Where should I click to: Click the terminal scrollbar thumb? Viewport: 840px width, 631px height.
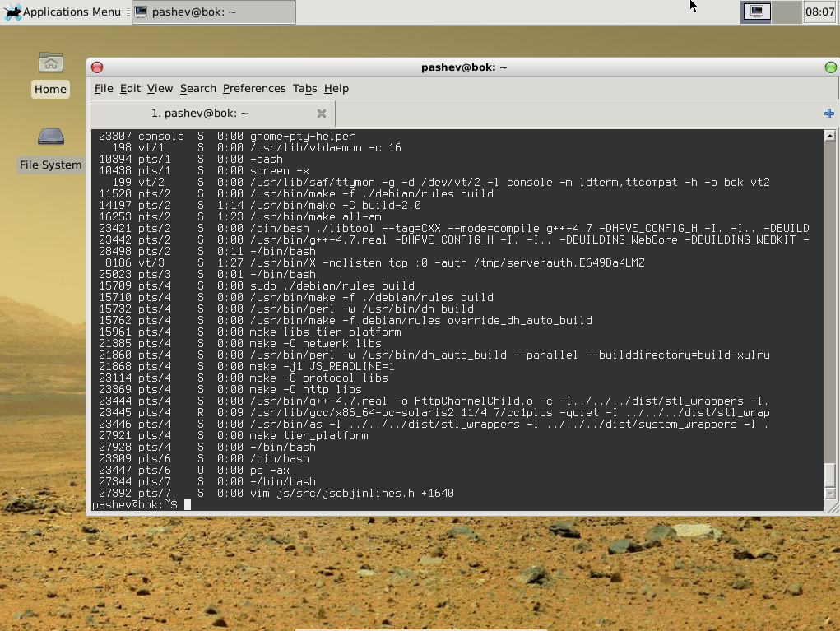point(829,475)
